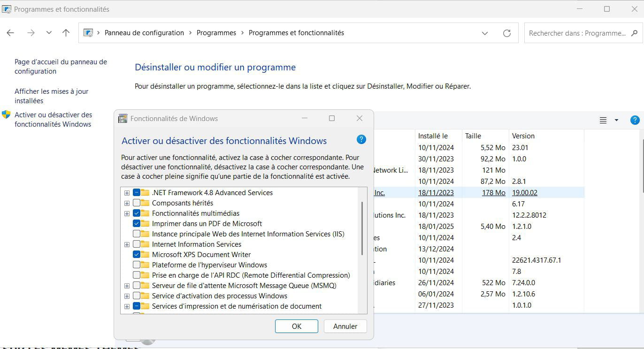Click the Programmes et fonctionnalités title bar icon

[x=7, y=9]
